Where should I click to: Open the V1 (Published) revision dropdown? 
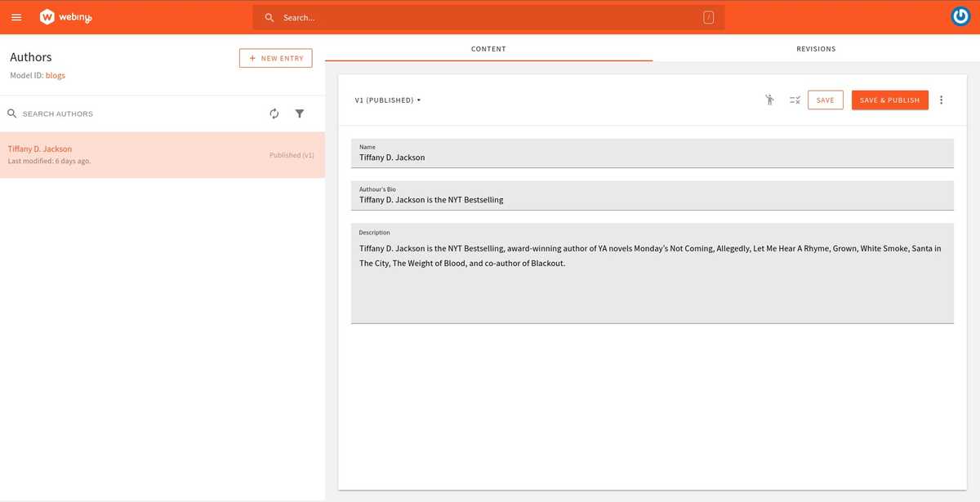click(x=385, y=100)
